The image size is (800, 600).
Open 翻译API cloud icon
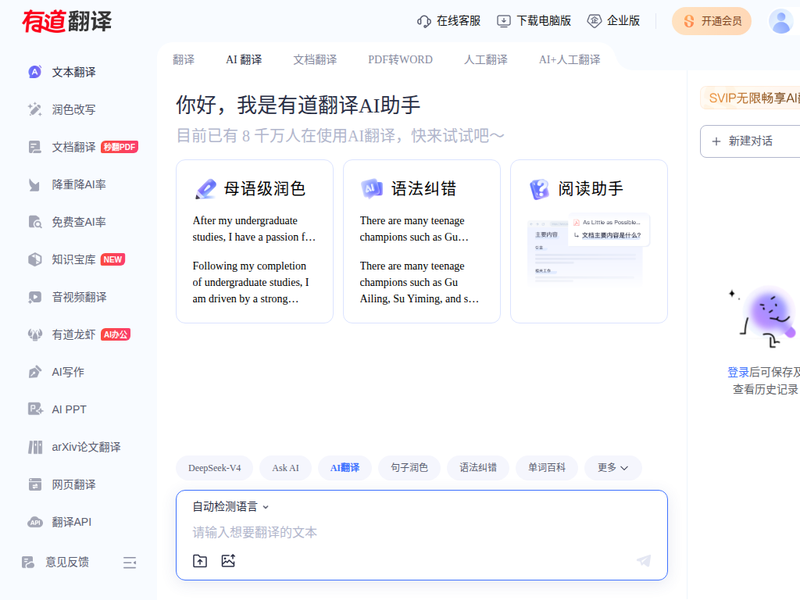point(35,522)
